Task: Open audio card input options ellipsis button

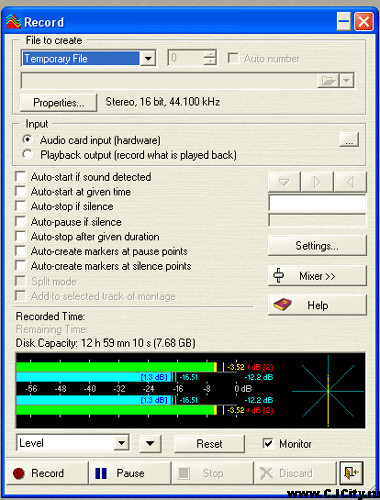Action: pyautogui.click(x=349, y=140)
